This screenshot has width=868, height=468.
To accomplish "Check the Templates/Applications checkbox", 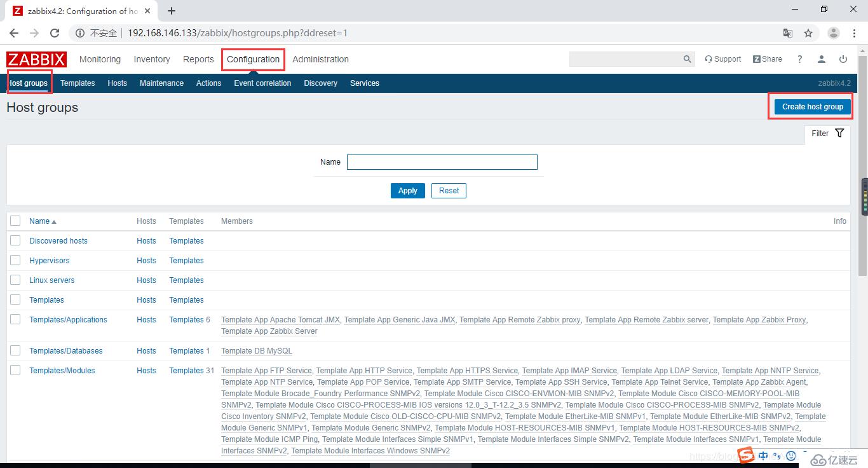I will coord(15,319).
